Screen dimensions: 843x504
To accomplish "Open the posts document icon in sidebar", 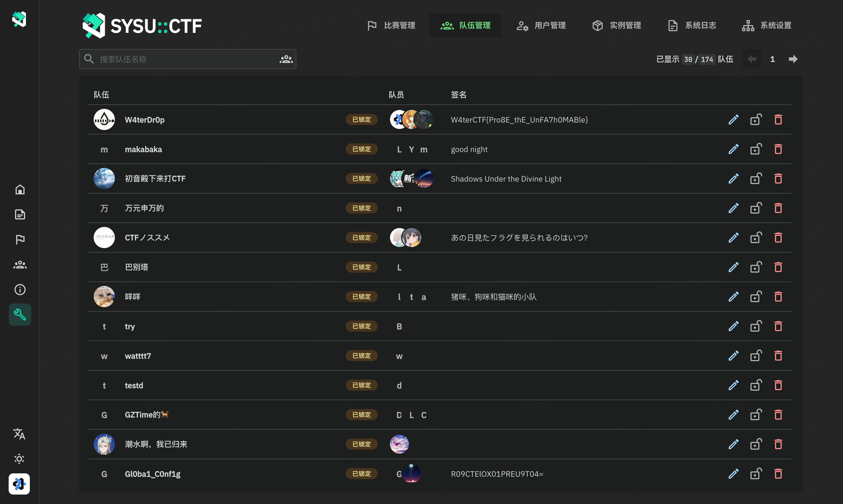I will click(20, 215).
